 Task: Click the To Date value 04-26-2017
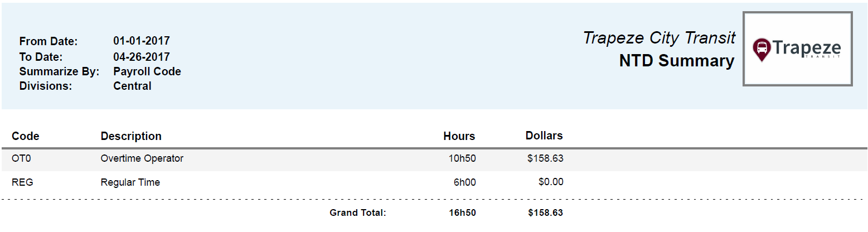tap(141, 57)
